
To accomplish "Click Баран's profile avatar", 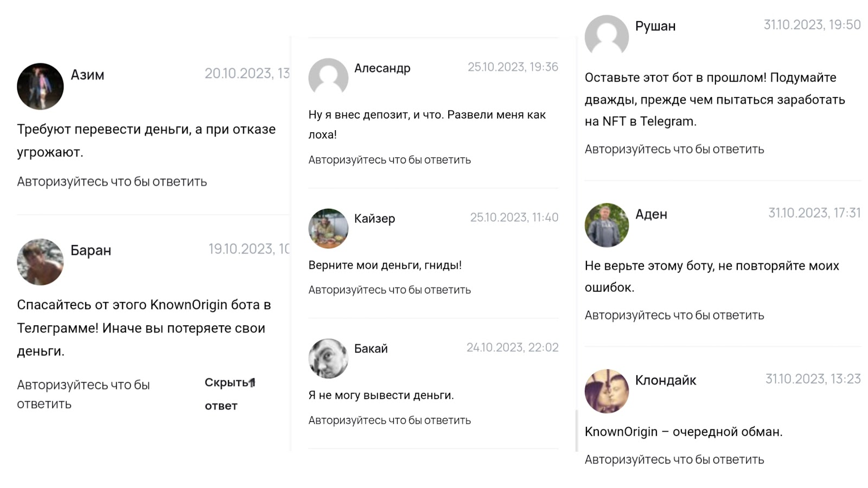I will [x=40, y=262].
